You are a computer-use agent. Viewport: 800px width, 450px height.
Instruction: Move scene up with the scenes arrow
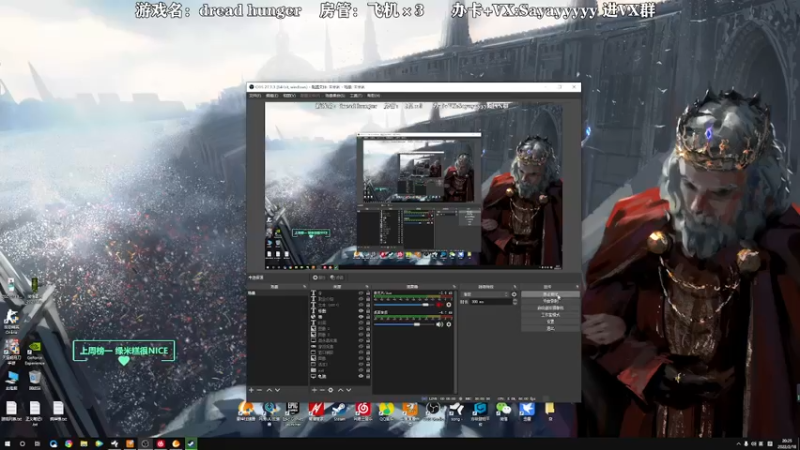[x=269, y=390]
